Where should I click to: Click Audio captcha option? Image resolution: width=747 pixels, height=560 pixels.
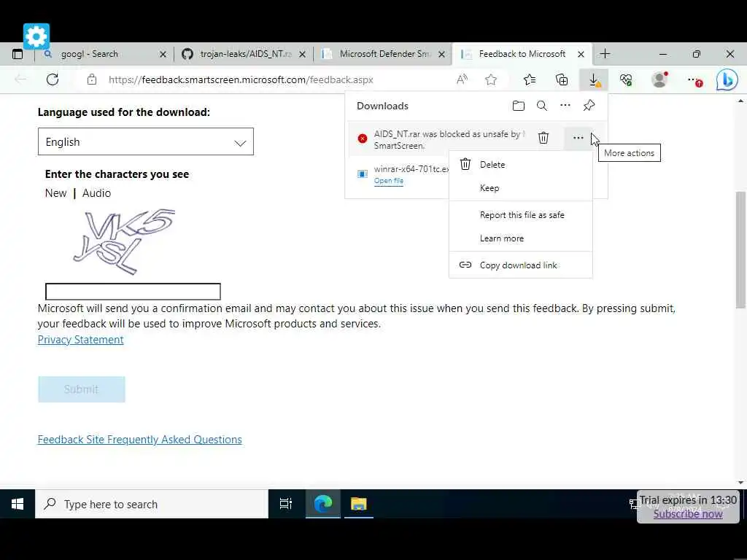coord(97,192)
